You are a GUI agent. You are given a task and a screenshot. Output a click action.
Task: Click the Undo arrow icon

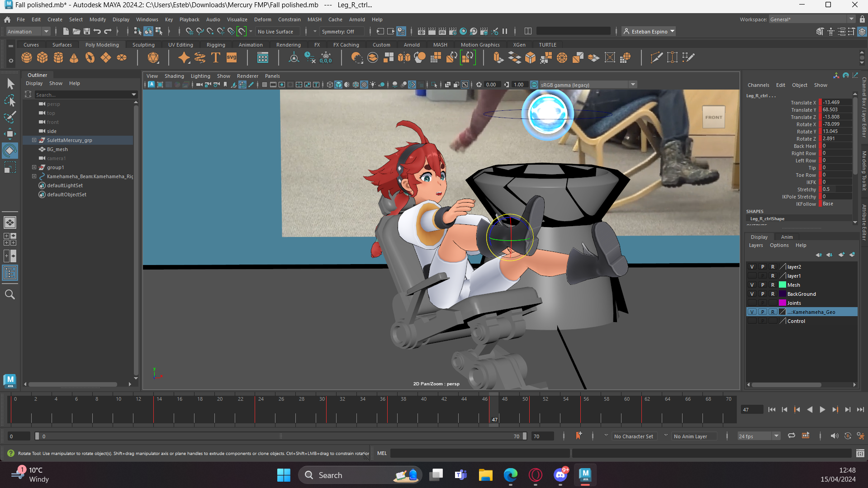(x=97, y=31)
